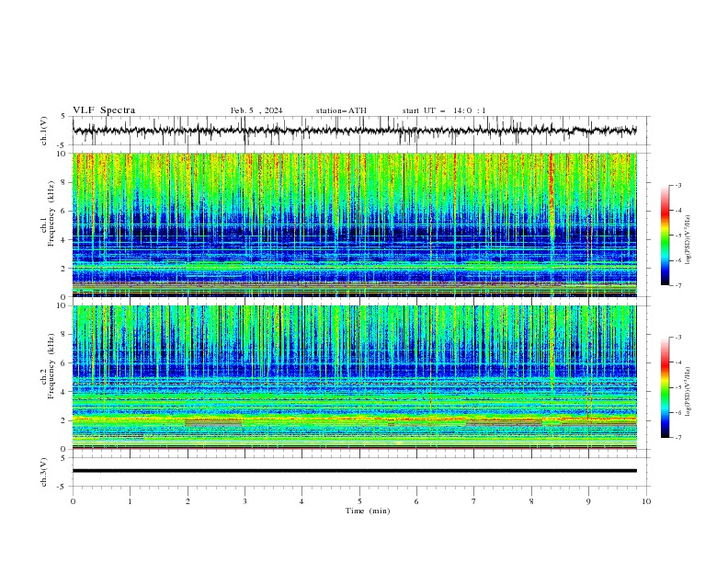Image resolution: width=728 pixels, height=563 pixels.
Task: Click the ch.2 spectrogram color scale bar
Action: [665, 387]
